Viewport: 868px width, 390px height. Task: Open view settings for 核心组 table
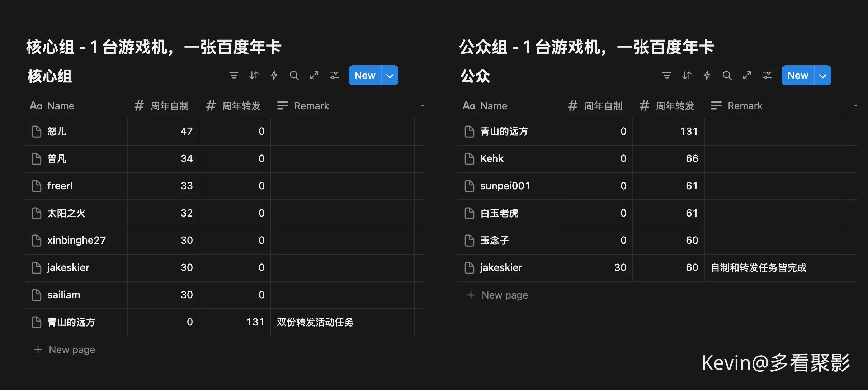coord(334,75)
